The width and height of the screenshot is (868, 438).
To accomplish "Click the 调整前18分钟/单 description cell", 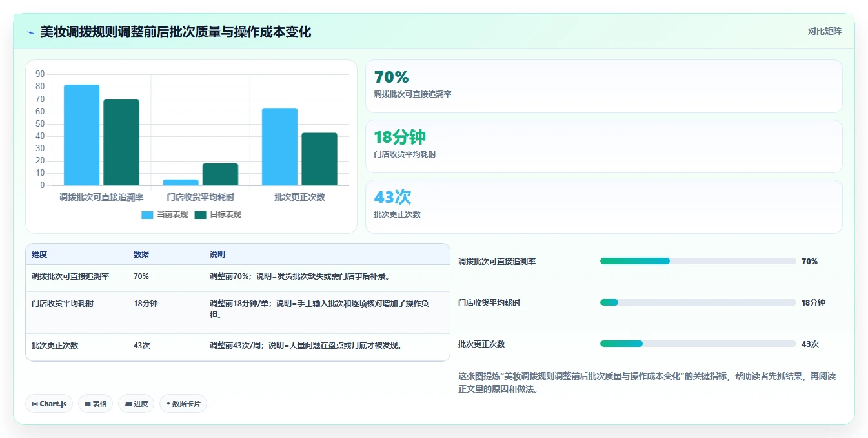I will [x=319, y=309].
